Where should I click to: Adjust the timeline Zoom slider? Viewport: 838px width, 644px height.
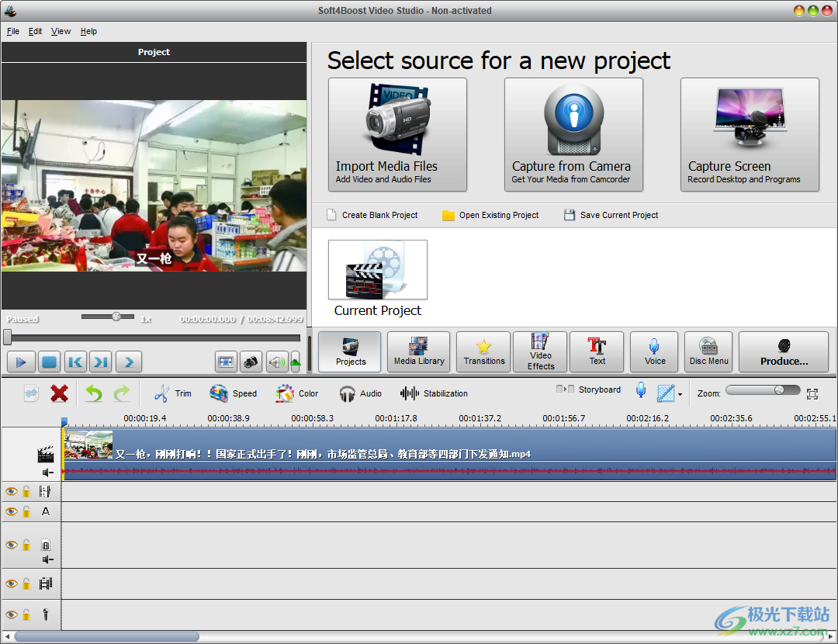(x=763, y=390)
